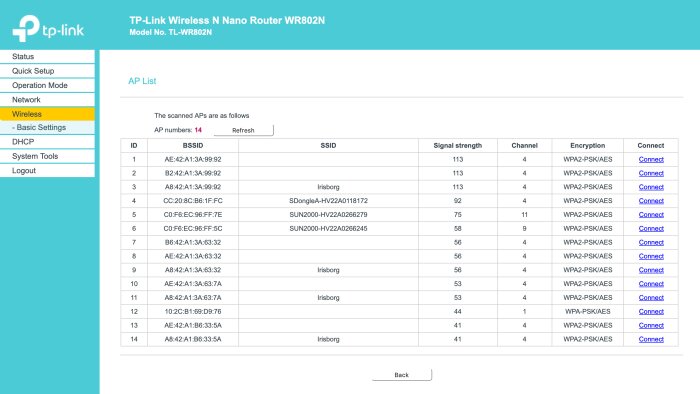The width and height of the screenshot is (700, 394).
Task: Open the Network menu section
Action: [x=47, y=100]
